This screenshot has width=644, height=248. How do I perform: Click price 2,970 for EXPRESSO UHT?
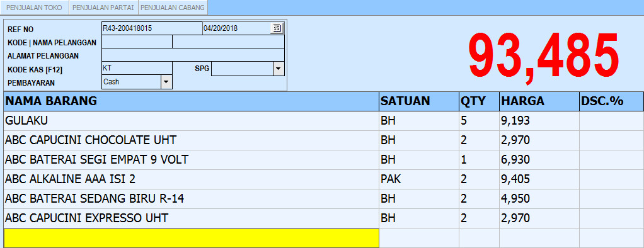539,218
